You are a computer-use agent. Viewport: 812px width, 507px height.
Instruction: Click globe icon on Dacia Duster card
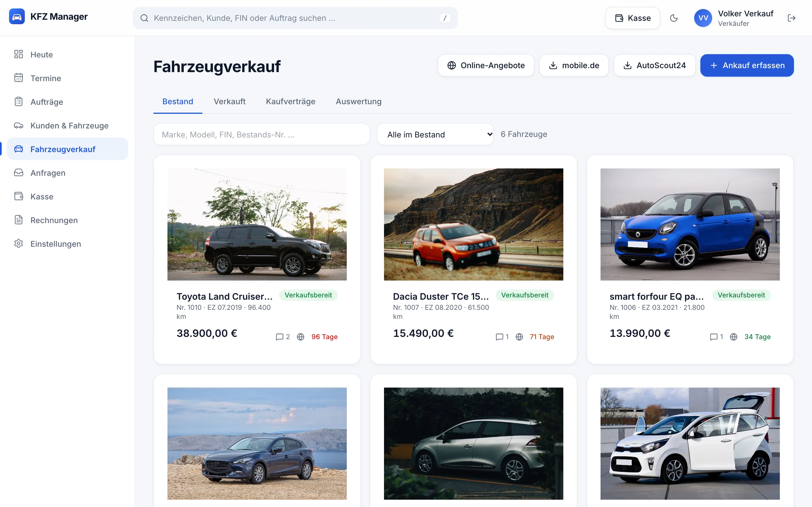coord(519,337)
